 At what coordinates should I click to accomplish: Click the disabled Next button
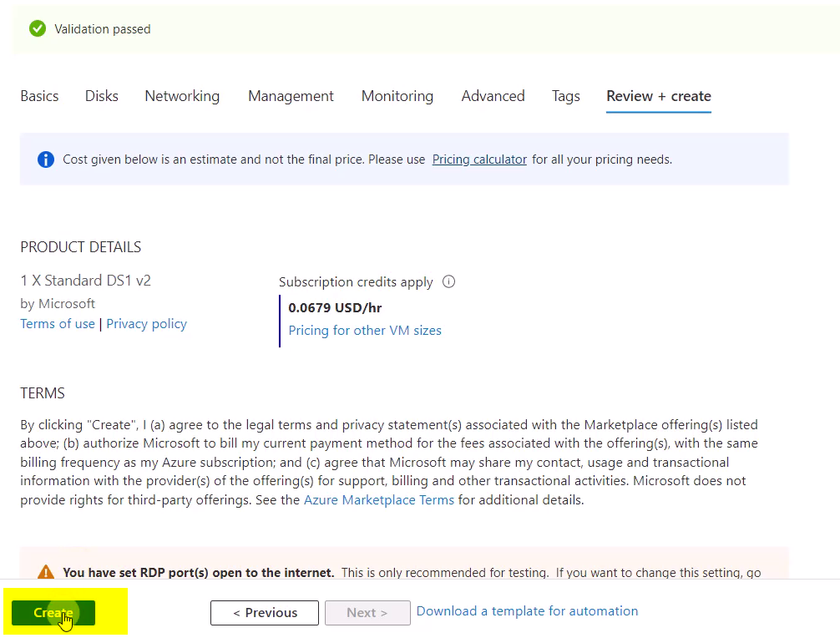[367, 612]
